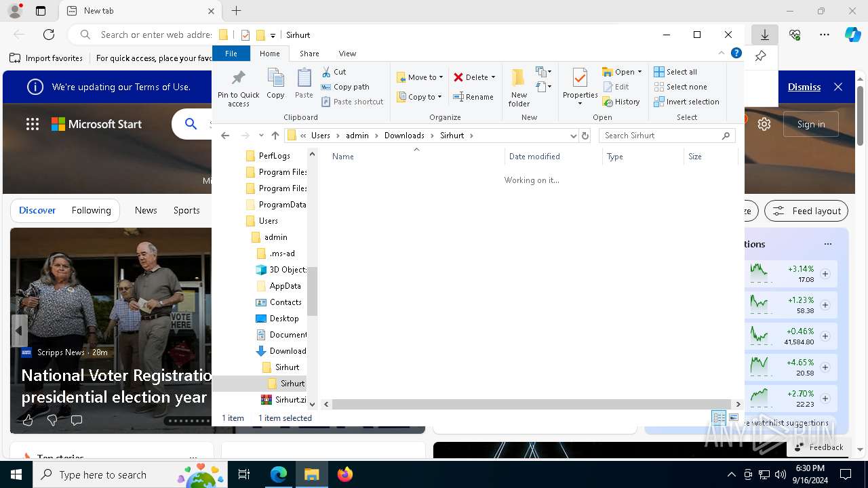868x488 pixels.
Task: Expand the Delete dropdown arrow
Action: coord(493,77)
